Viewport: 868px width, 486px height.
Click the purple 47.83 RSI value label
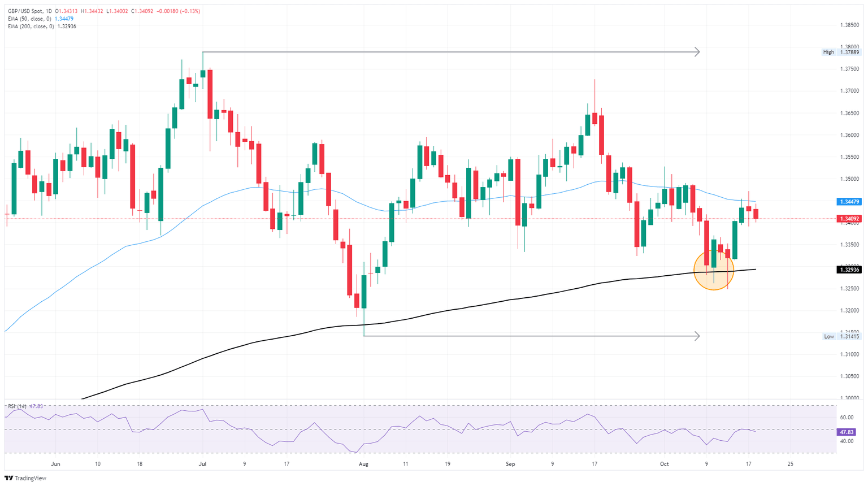(847, 432)
